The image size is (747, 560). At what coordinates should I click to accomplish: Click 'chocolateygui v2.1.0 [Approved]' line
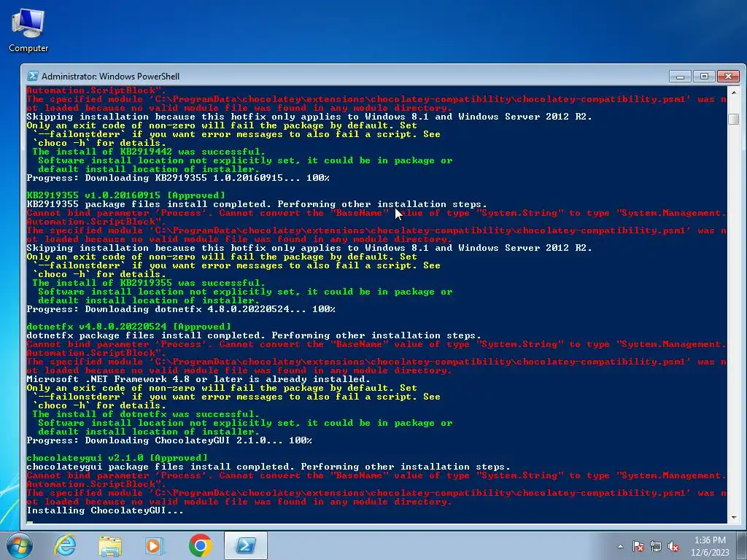tap(117, 458)
